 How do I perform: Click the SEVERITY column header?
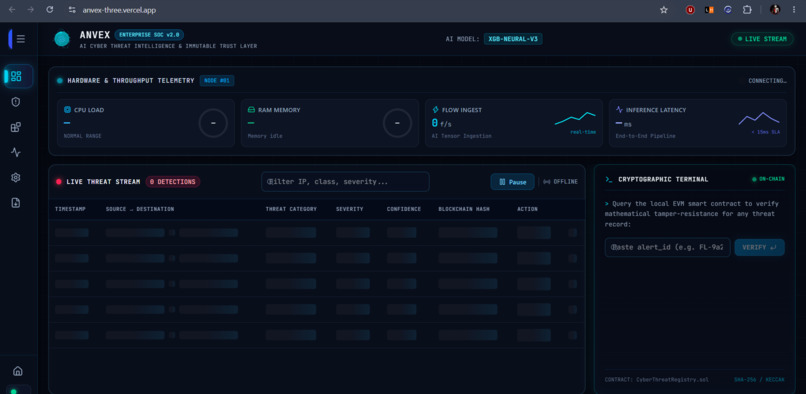[350, 209]
